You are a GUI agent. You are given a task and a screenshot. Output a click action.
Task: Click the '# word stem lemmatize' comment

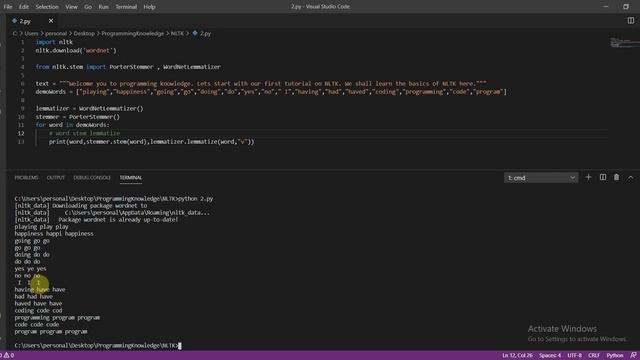[84, 133]
